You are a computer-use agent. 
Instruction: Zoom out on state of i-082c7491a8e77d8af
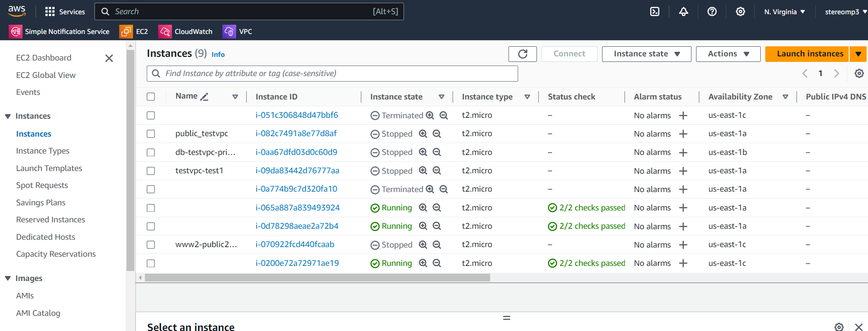(x=437, y=134)
